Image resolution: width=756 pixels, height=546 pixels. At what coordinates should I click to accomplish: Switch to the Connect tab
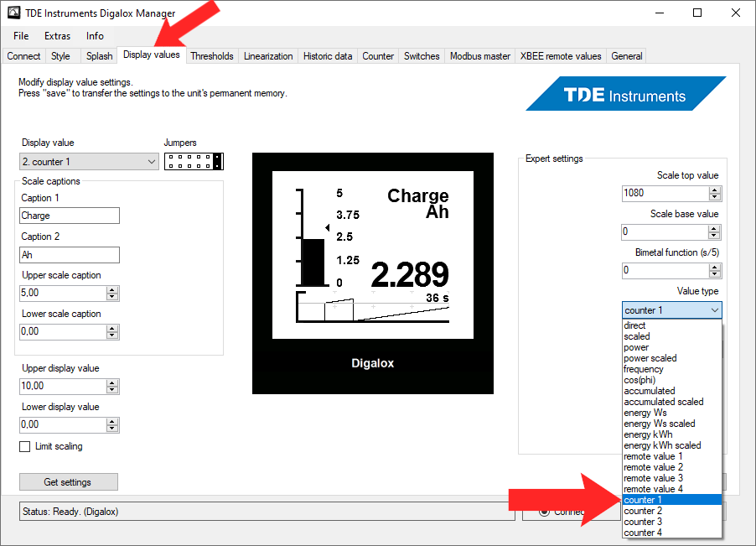pyautogui.click(x=23, y=56)
